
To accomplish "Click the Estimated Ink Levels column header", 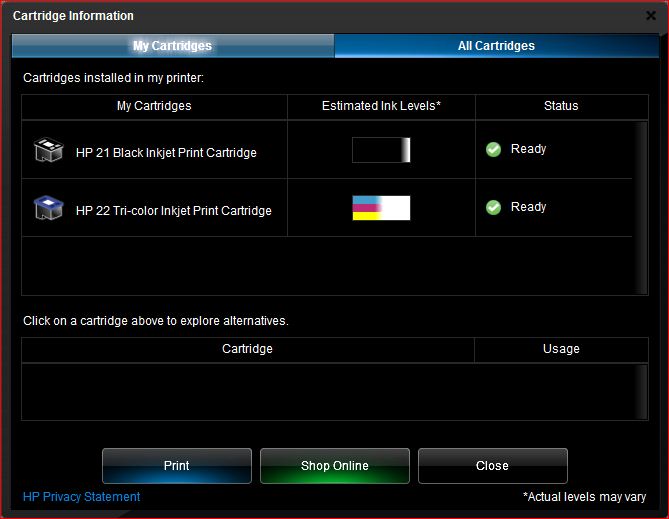I will pyautogui.click(x=381, y=106).
